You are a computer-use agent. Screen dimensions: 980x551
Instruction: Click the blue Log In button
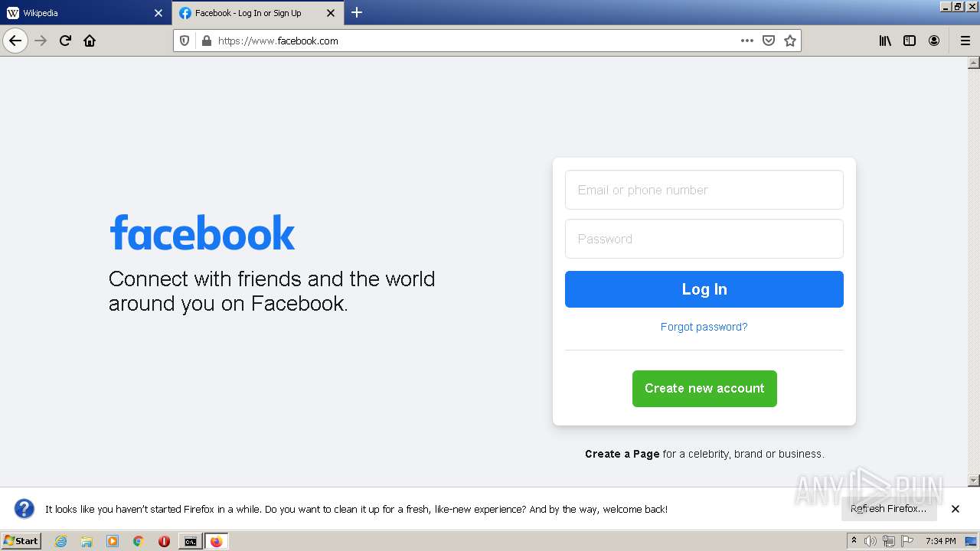pyautogui.click(x=704, y=289)
